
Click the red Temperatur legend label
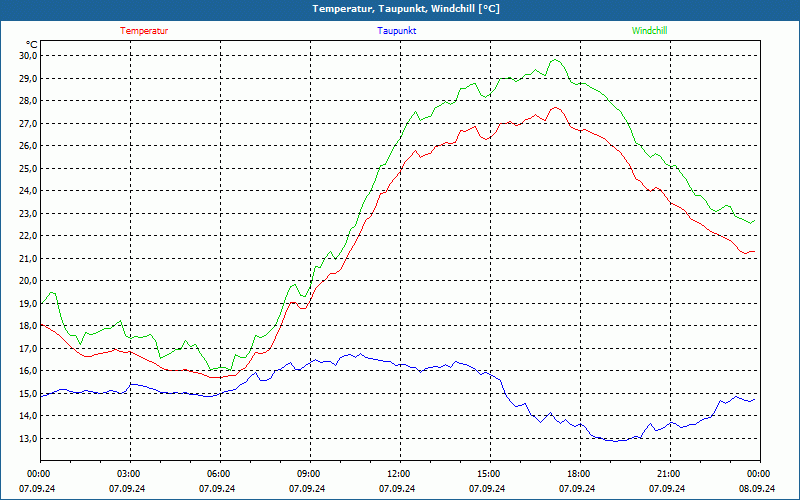pos(144,31)
